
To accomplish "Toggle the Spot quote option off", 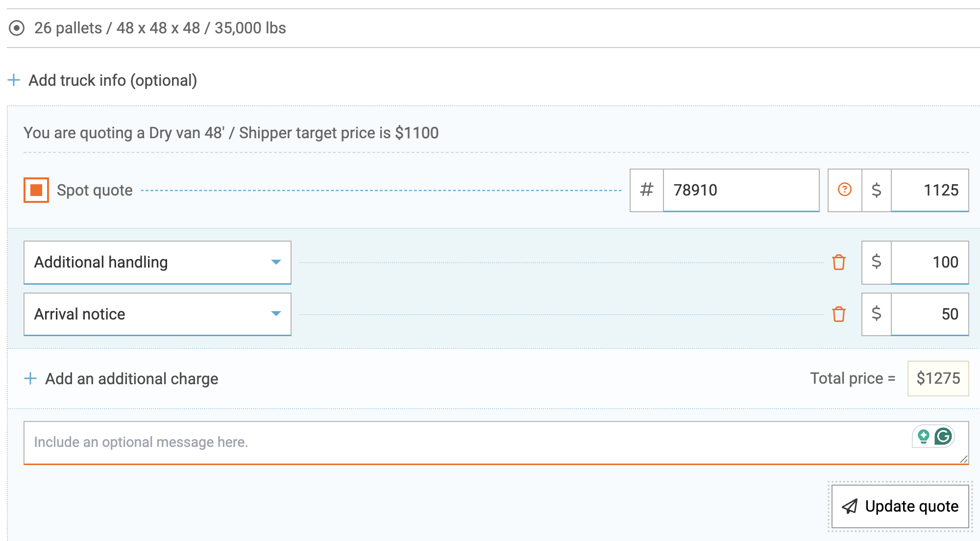I will coord(36,190).
